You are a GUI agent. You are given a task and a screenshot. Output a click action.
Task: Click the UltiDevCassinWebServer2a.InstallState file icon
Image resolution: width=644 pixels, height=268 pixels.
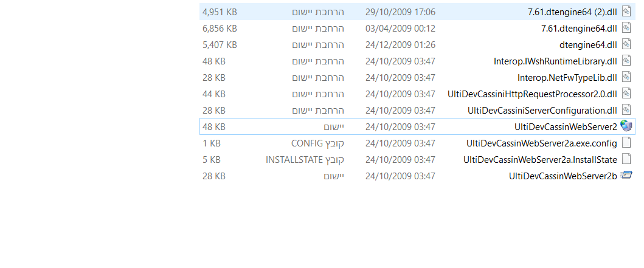(x=626, y=159)
